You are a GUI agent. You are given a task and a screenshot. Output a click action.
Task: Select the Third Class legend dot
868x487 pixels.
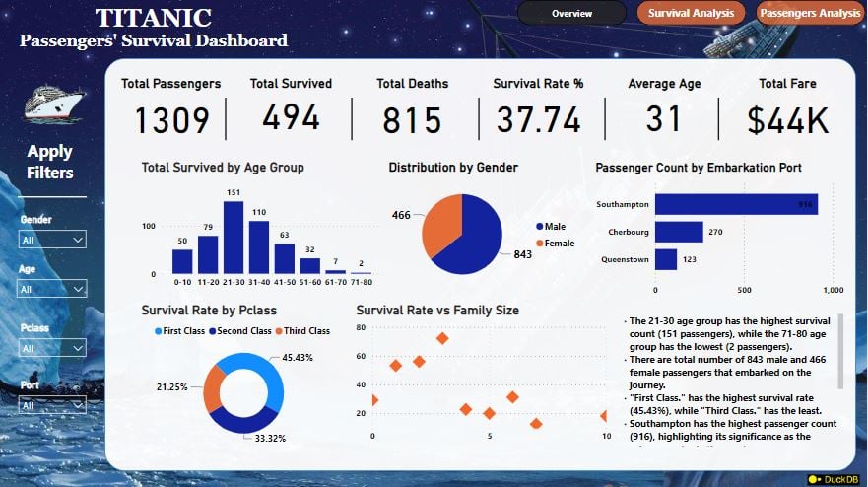(281, 331)
